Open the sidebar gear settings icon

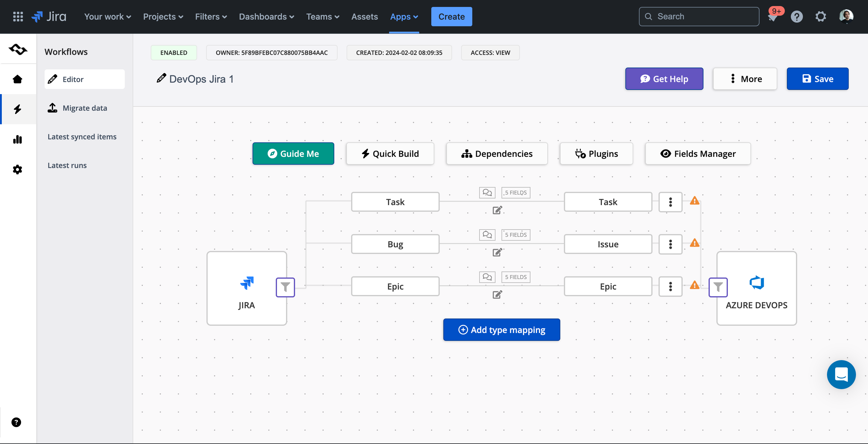click(17, 169)
